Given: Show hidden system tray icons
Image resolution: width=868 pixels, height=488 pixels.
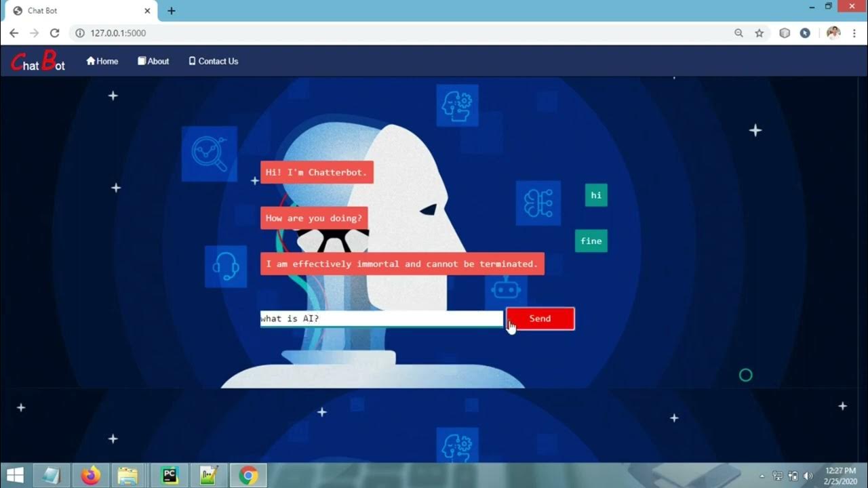Looking at the screenshot, I should tap(762, 476).
